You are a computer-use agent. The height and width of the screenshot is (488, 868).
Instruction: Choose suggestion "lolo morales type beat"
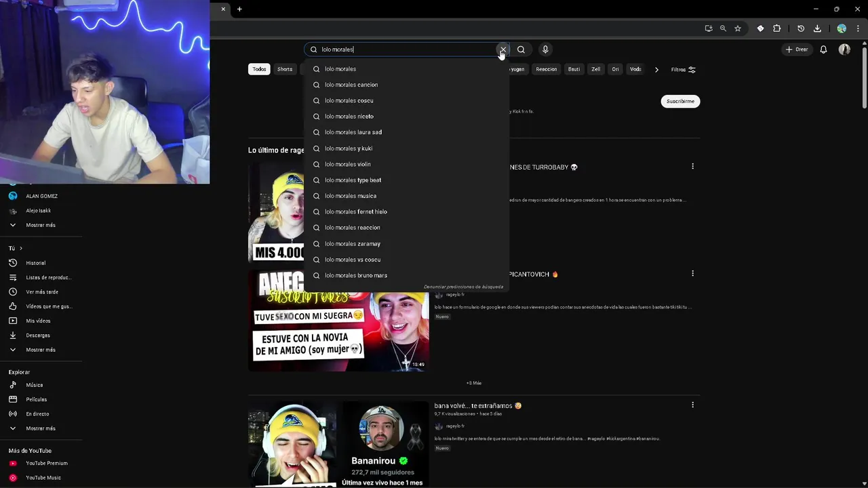406,180
